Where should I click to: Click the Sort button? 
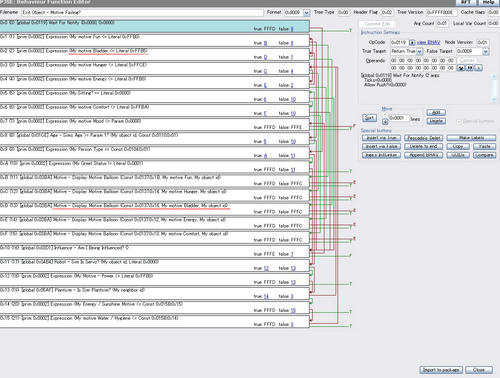point(369,118)
